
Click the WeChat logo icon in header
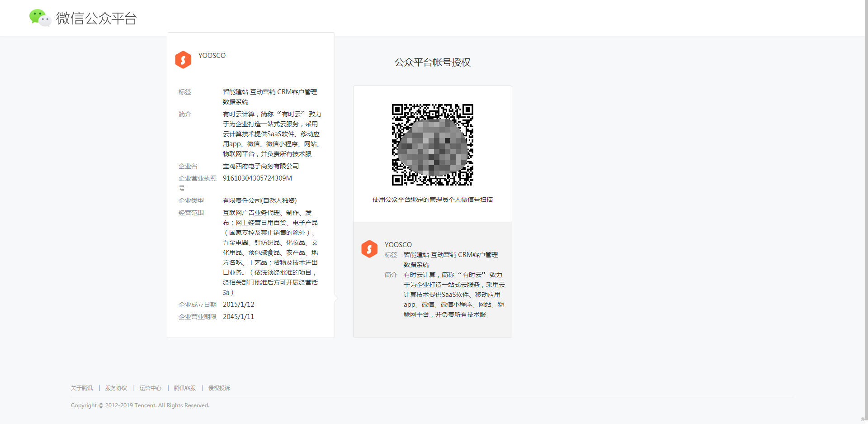(x=40, y=18)
